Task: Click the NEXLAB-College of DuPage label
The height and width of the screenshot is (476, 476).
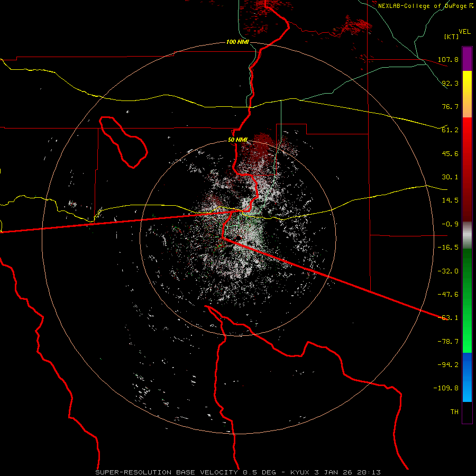Action: 423,6
